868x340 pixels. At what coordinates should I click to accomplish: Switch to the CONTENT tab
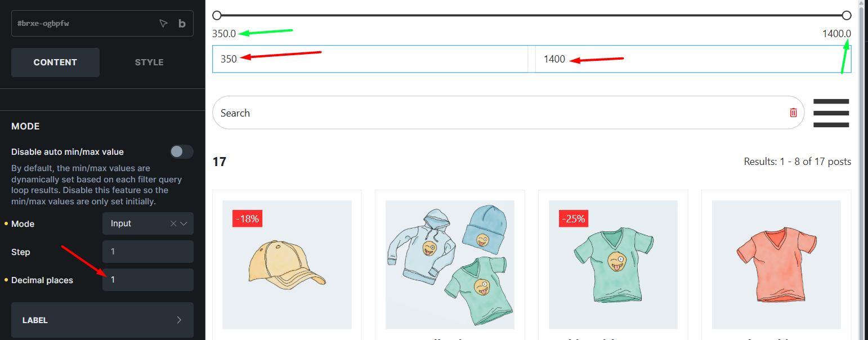pos(55,62)
